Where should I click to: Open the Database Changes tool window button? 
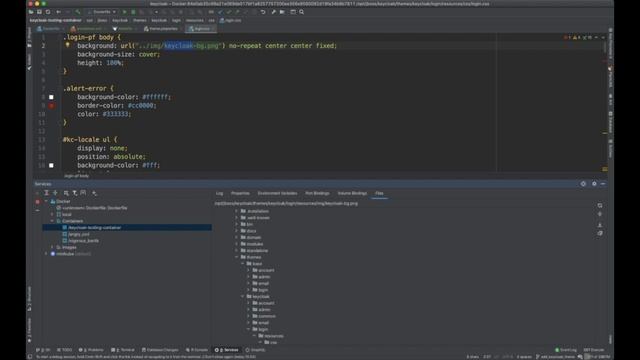point(160,350)
